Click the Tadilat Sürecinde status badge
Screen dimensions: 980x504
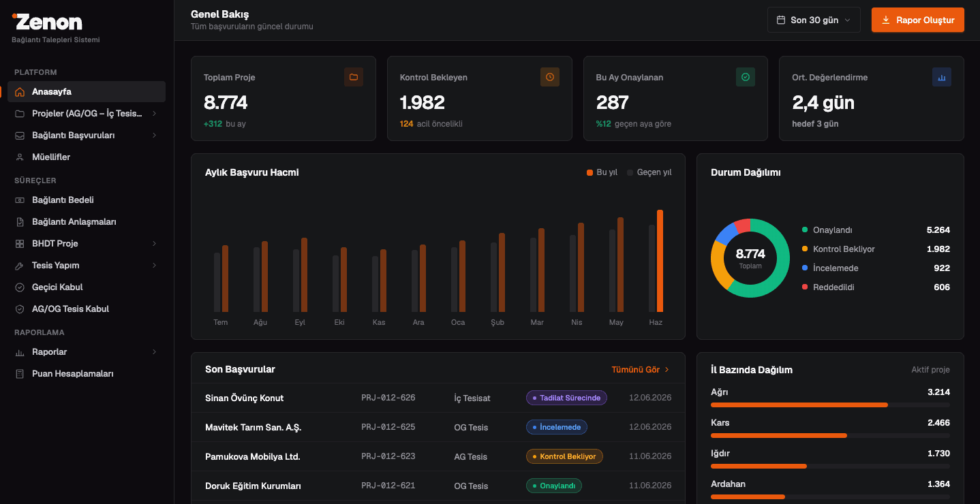pos(566,398)
